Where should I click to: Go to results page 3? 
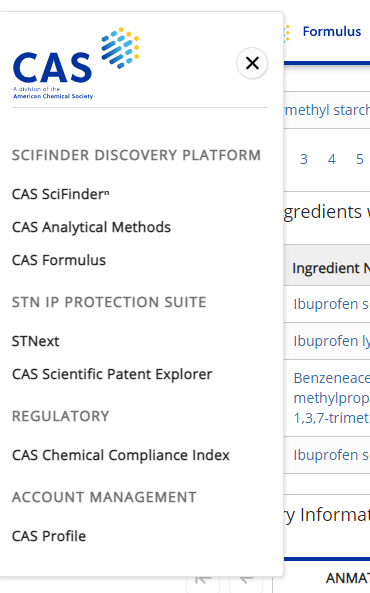click(304, 159)
